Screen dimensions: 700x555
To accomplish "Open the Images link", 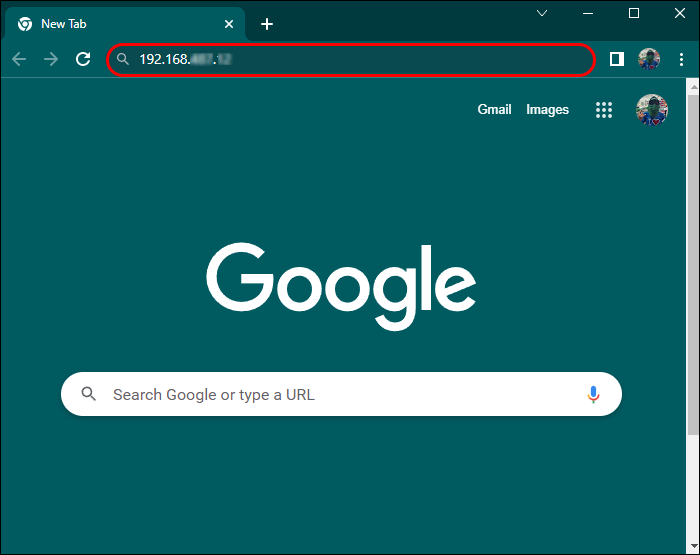I will [547, 109].
